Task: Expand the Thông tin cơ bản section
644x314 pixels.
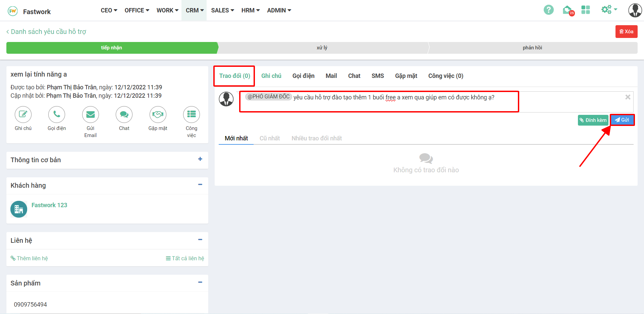Action: (x=200, y=159)
